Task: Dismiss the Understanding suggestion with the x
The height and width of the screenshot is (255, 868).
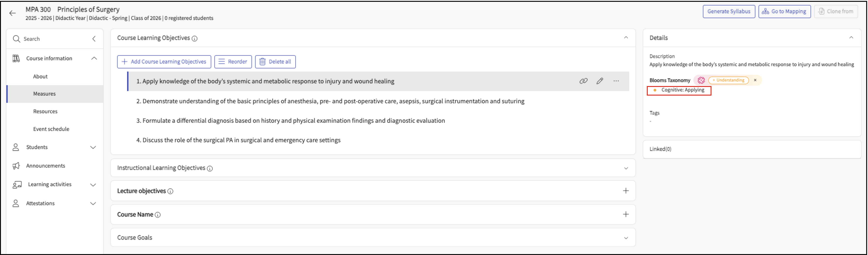Action: point(755,80)
